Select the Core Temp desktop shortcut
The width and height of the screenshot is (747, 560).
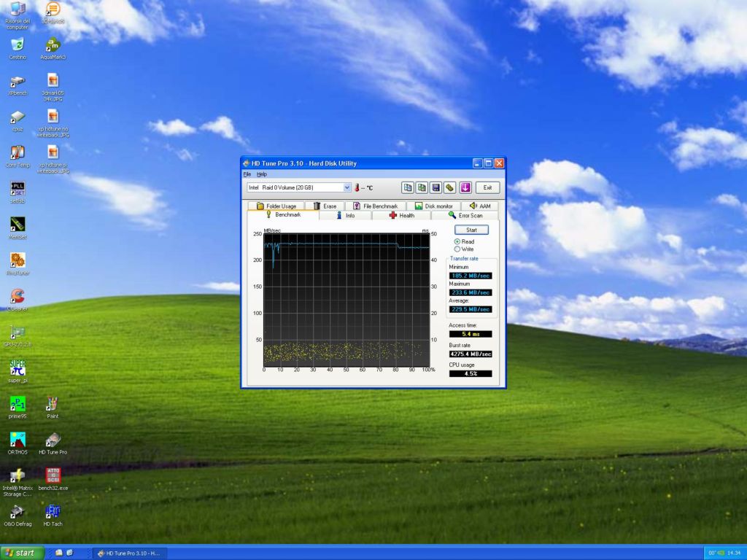click(x=18, y=157)
